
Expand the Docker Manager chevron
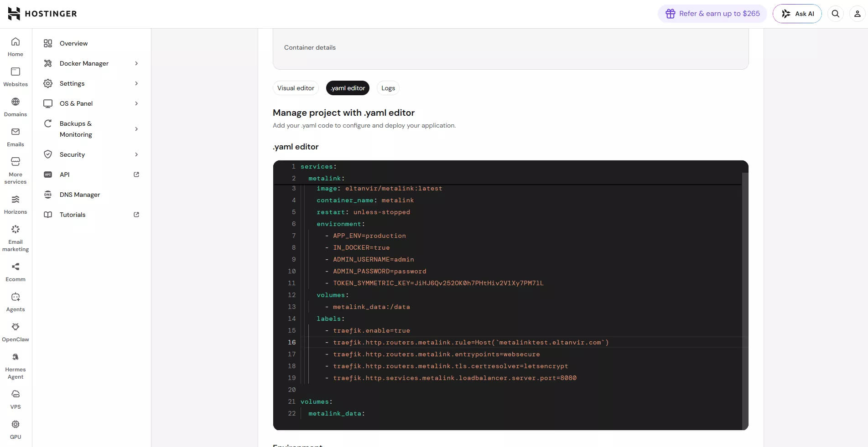(136, 63)
